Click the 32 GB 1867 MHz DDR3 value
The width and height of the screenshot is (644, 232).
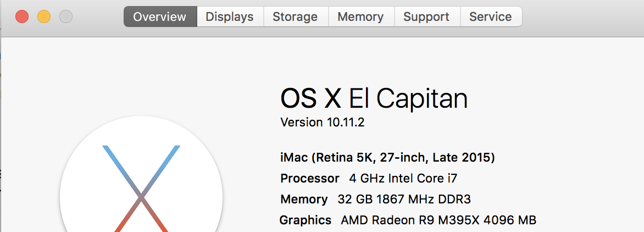[x=404, y=199]
